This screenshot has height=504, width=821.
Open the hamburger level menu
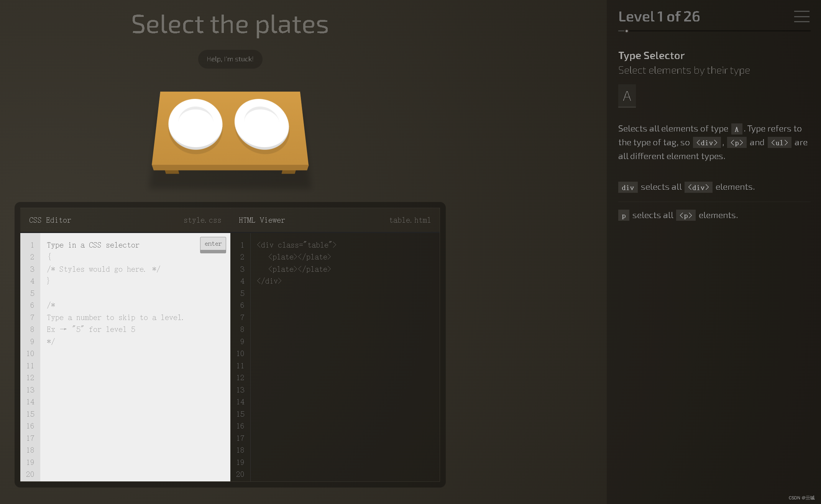click(x=801, y=16)
